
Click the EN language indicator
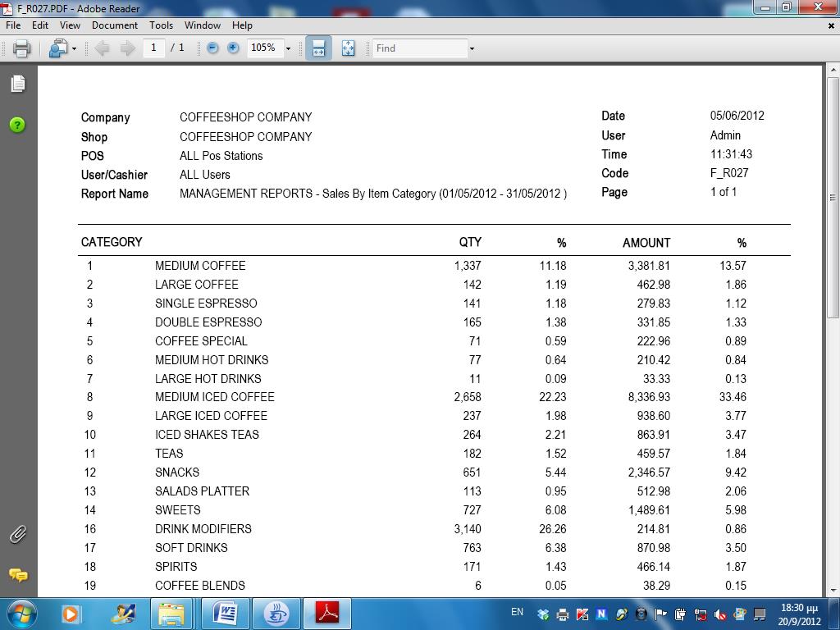517,612
